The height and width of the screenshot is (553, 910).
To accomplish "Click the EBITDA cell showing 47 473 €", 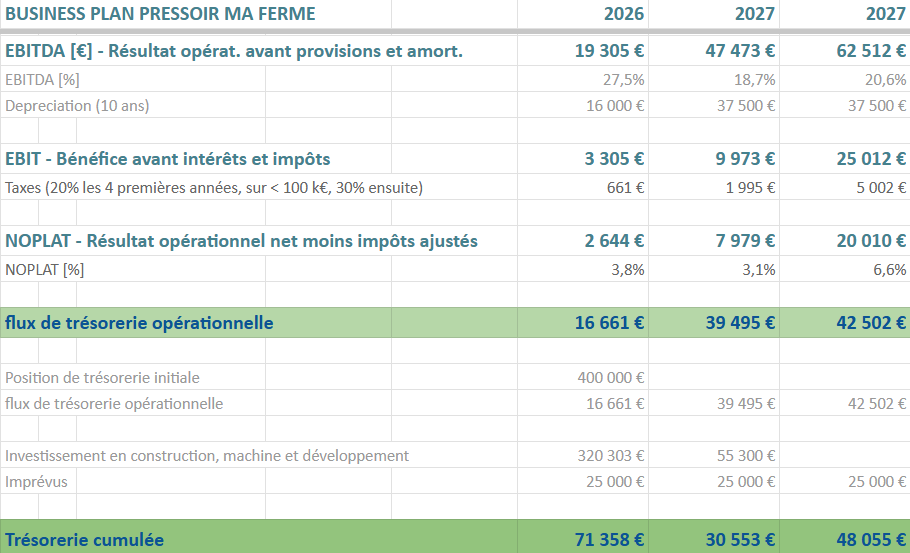I will tap(740, 51).
